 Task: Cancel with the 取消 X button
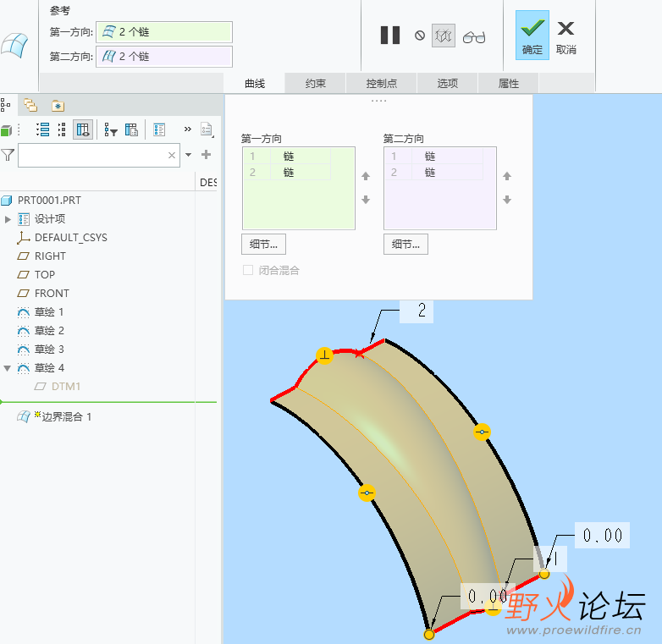[565, 38]
